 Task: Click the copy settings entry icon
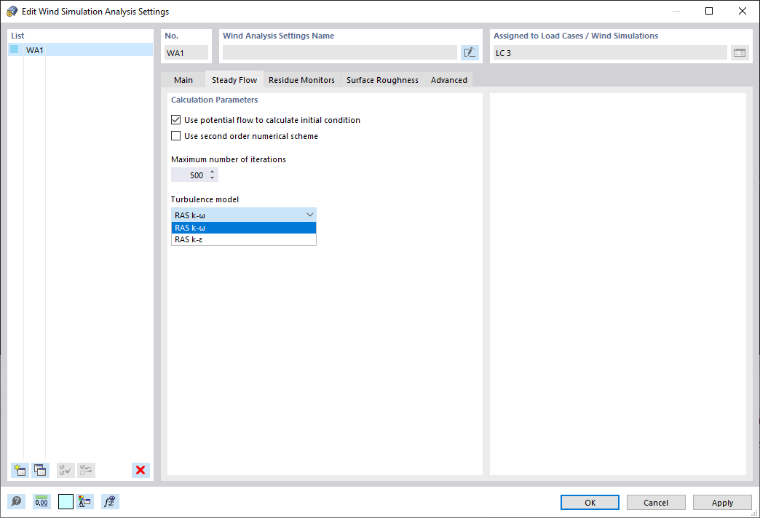(x=40, y=470)
